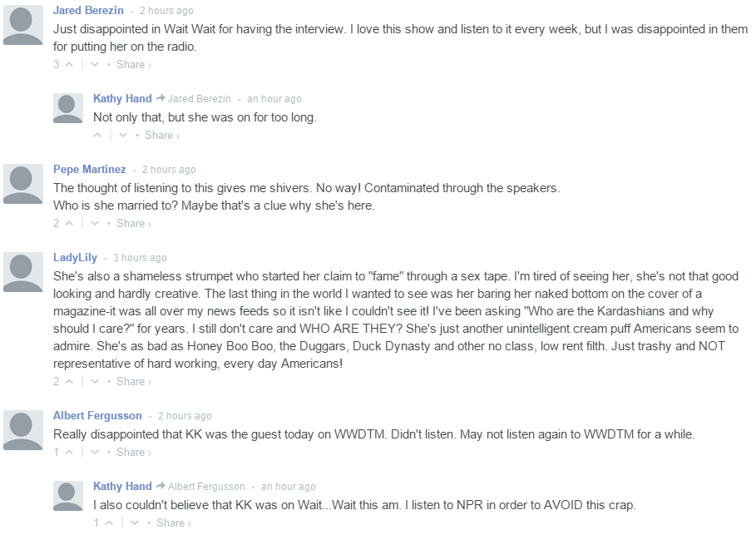Upvote Pepe Martinez's comment
This screenshot has height=535, width=756.
click(x=69, y=223)
